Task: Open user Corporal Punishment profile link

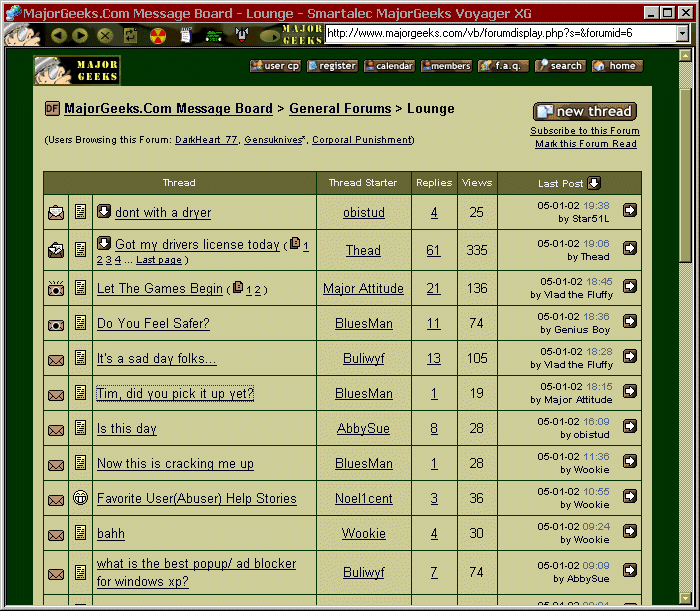Action: pos(362,140)
